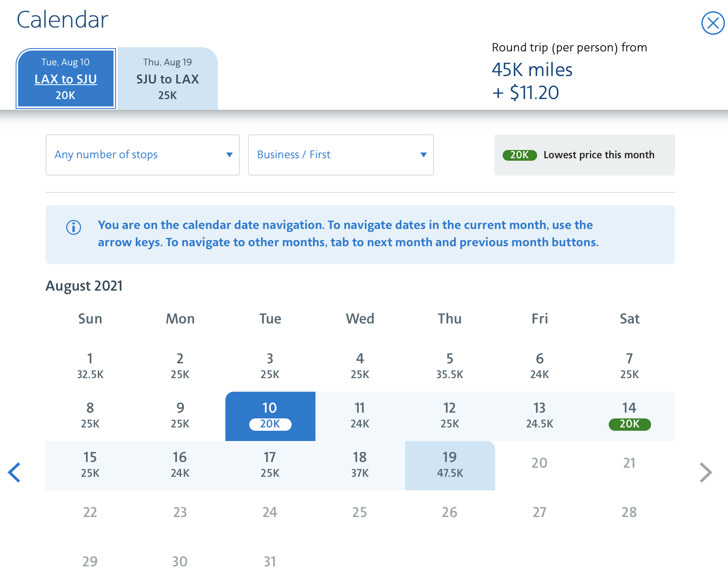The image size is (728, 582).
Task: Select August 14 as the departure date
Action: tap(629, 415)
